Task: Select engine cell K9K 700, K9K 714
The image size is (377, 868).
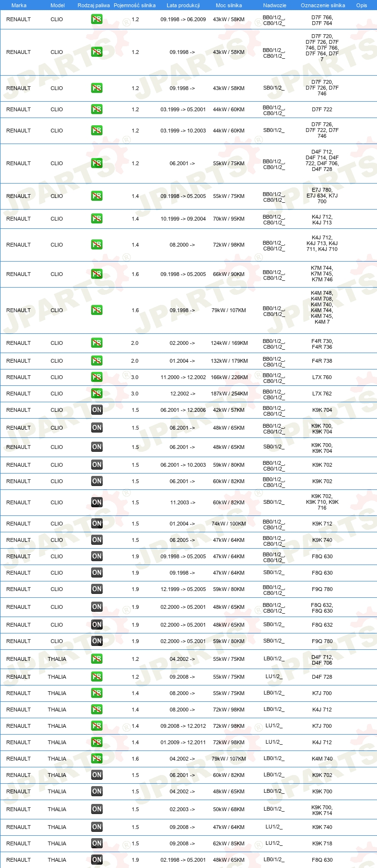Action: pyautogui.click(x=322, y=810)
